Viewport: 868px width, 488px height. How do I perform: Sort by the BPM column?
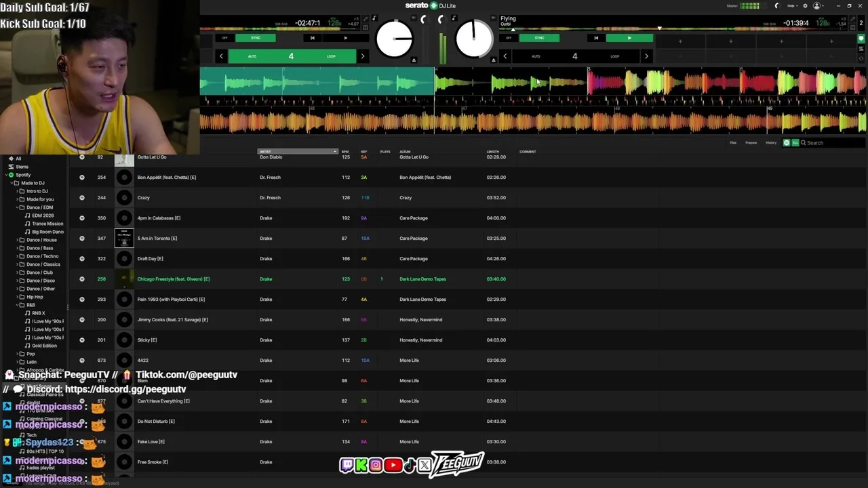pyautogui.click(x=345, y=152)
